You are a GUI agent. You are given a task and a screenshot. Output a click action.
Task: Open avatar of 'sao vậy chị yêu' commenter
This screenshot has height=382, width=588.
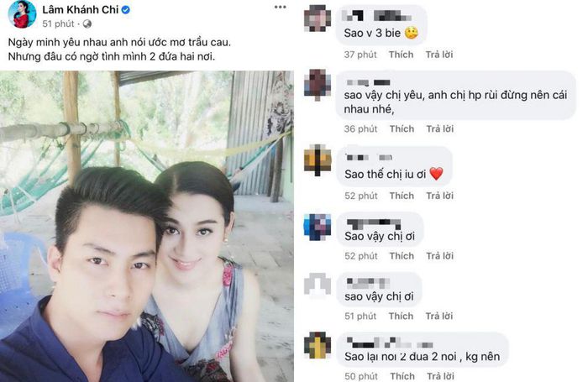tap(318, 85)
